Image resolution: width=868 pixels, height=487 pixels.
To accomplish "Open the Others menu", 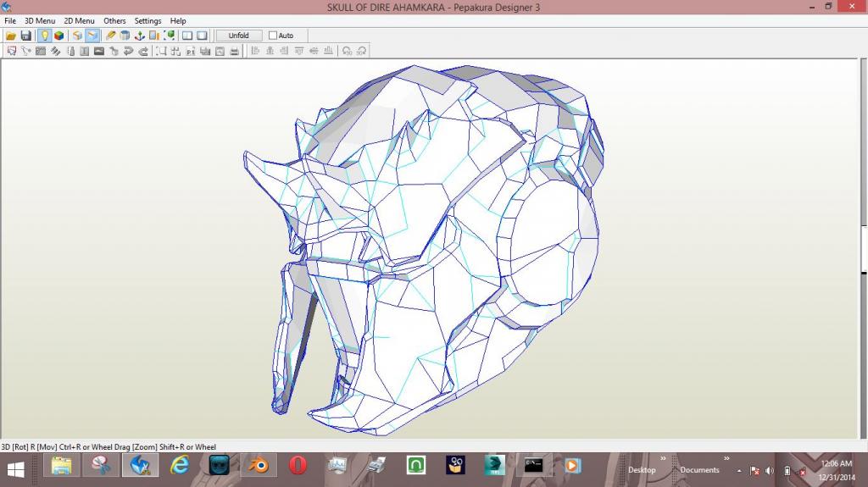I will [114, 20].
